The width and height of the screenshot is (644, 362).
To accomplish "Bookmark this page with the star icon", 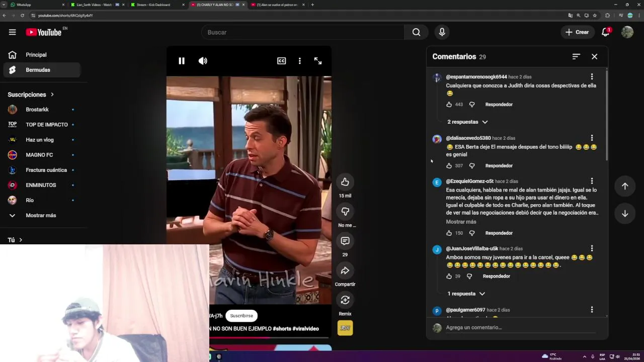I will tap(595, 16).
